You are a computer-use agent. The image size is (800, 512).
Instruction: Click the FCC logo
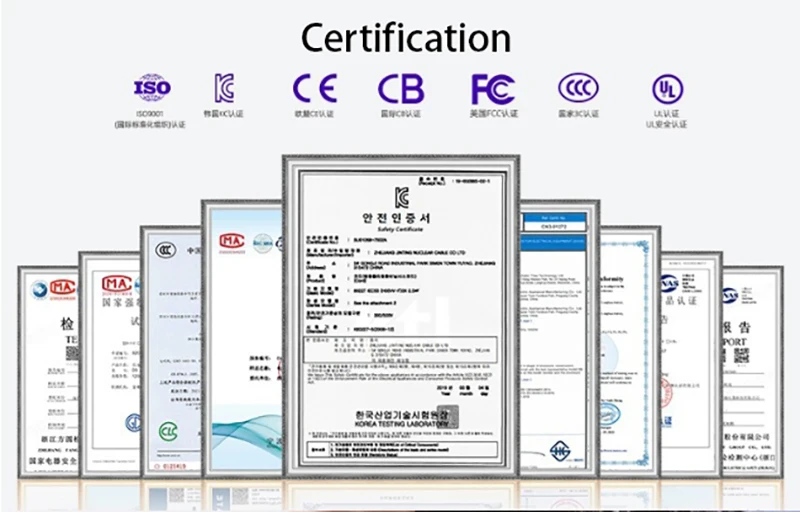click(493, 89)
